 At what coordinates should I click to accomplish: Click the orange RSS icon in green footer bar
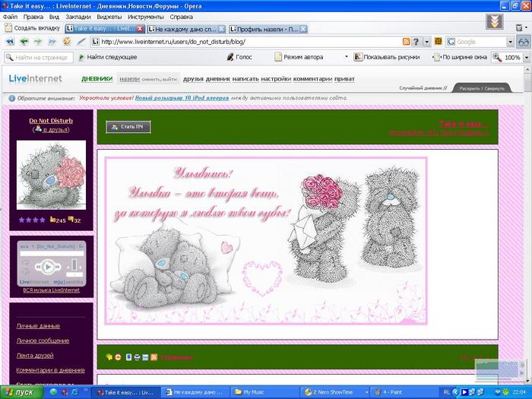pos(154,357)
